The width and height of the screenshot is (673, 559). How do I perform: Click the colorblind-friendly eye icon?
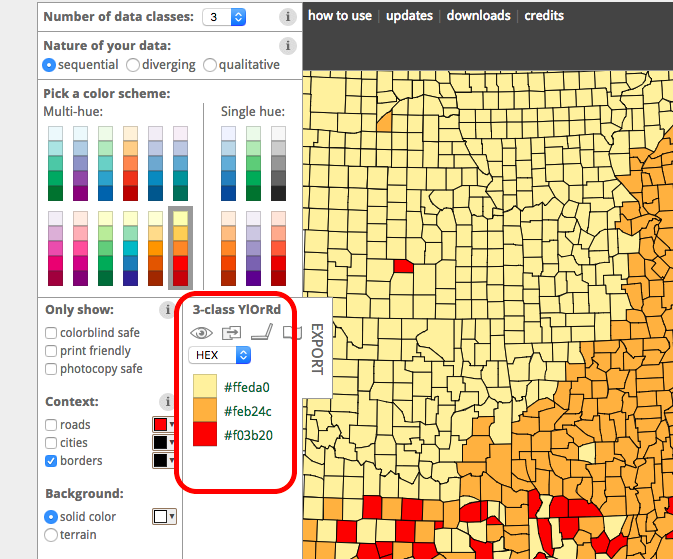[201, 333]
